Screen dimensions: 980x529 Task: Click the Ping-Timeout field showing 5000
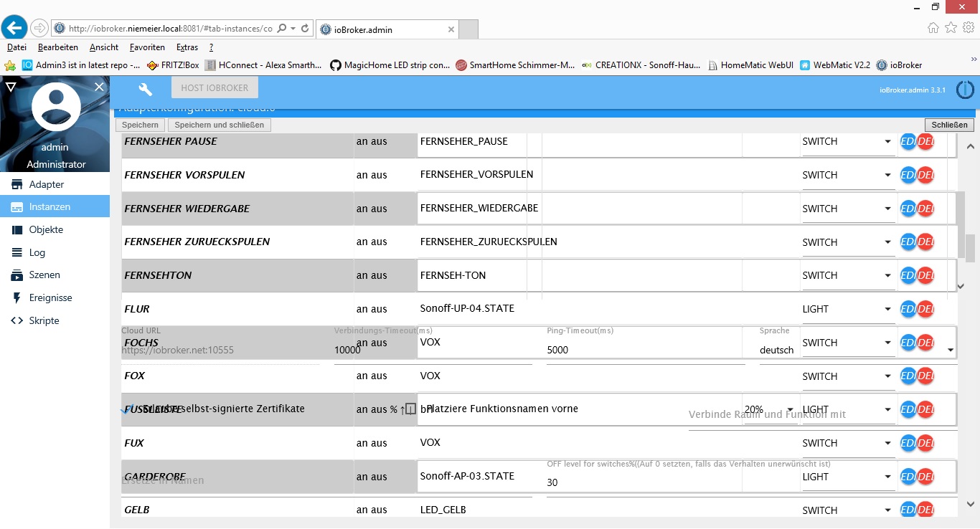646,351
